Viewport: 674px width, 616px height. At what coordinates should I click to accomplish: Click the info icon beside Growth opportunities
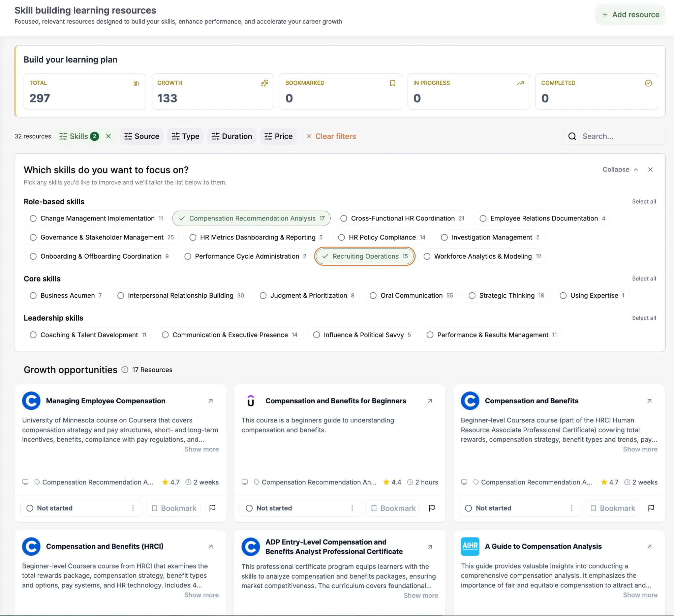click(x=125, y=370)
